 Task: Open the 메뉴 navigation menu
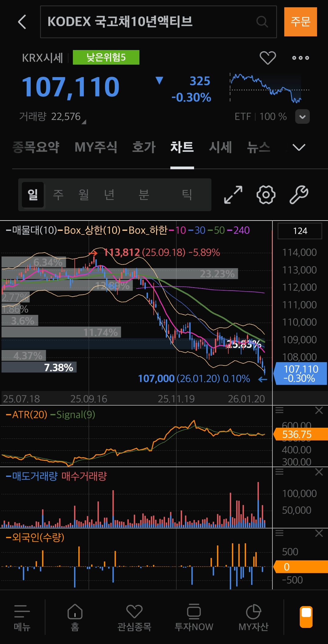pos(22,618)
